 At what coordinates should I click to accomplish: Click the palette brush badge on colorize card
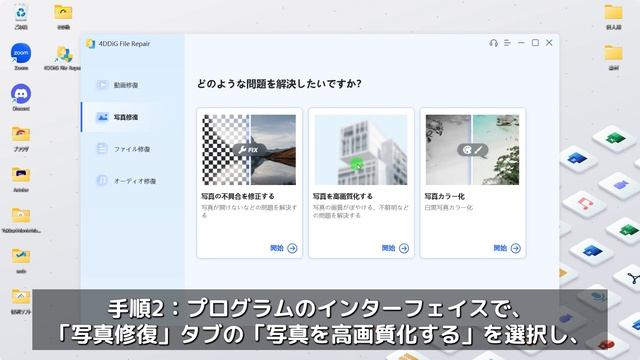(x=472, y=150)
